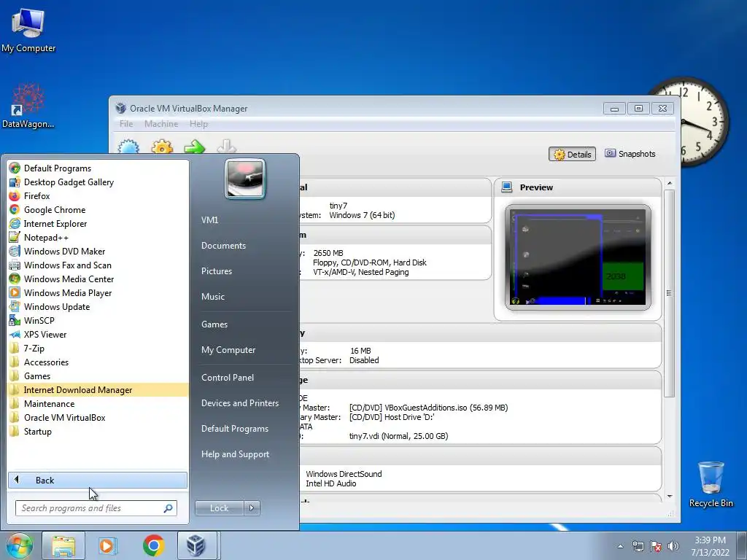Open the Help menu in VirtualBox Manager
Viewport: 747px width, 560px height.
click(198, 124)
